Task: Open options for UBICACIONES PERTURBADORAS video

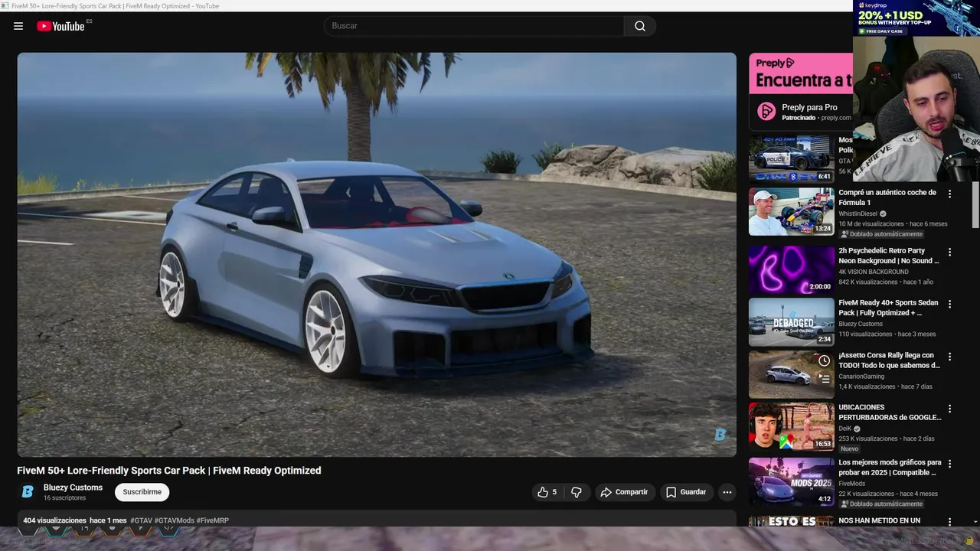Action: click(x=950, y=409)
